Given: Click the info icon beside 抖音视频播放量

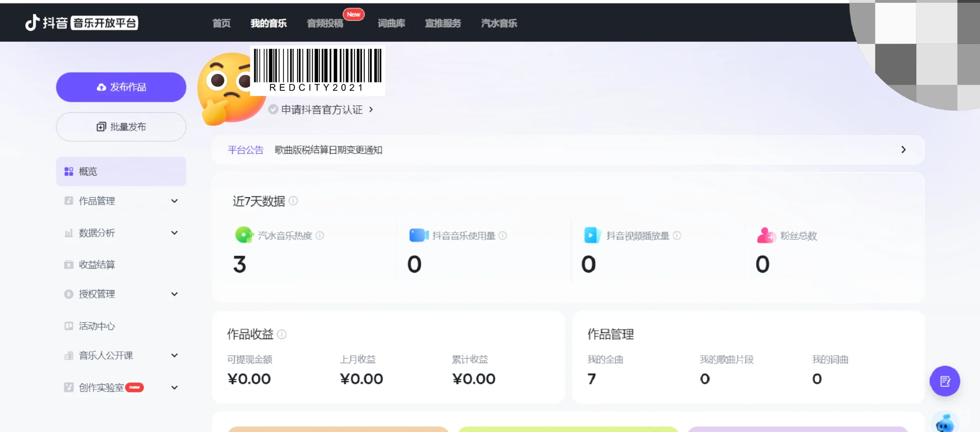Looking at the screenshot, I should pyautogui.click(x=677, y=236).
